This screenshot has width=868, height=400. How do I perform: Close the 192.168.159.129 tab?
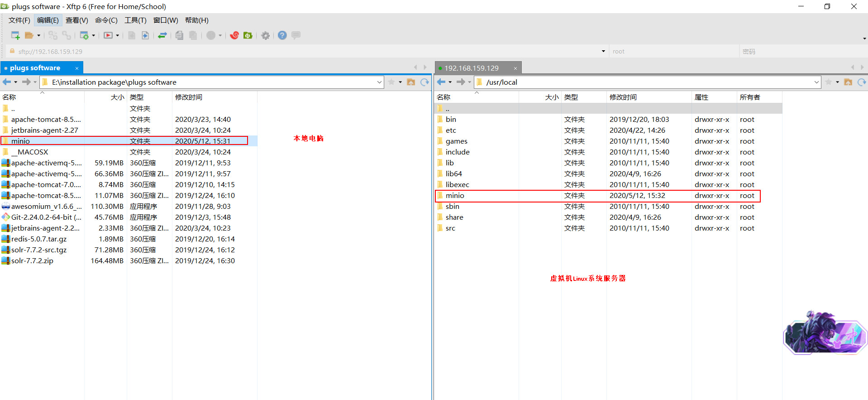click(x=515, y=68)
